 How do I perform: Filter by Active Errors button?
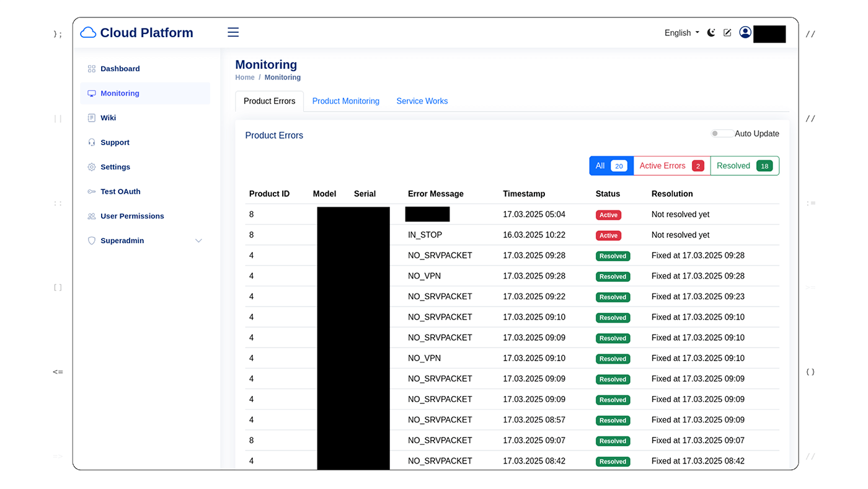(671, 166)
